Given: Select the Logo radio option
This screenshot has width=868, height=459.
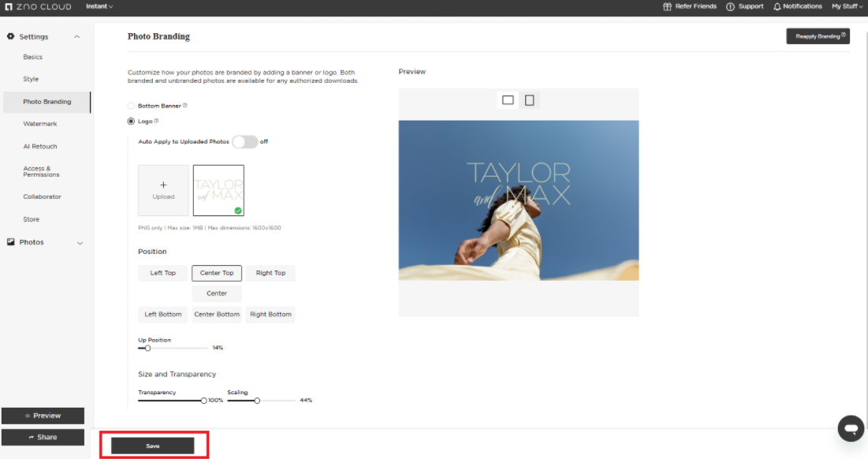Looking at the screenshot, I should [131, 121].
